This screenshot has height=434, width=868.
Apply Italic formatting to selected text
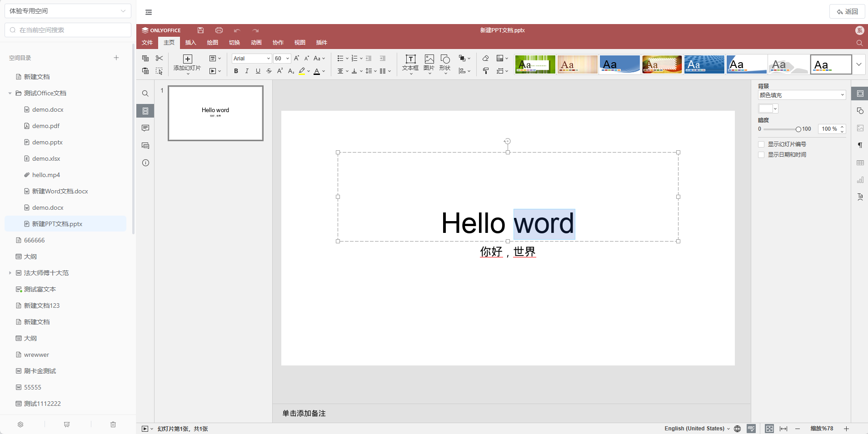[247, 71]
